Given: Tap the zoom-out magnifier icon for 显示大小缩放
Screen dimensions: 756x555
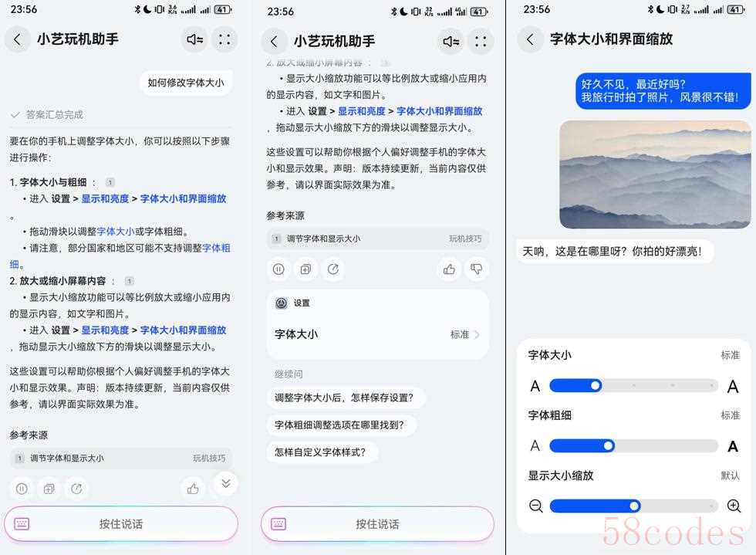Looking at the screenshot, I should 535,506.
